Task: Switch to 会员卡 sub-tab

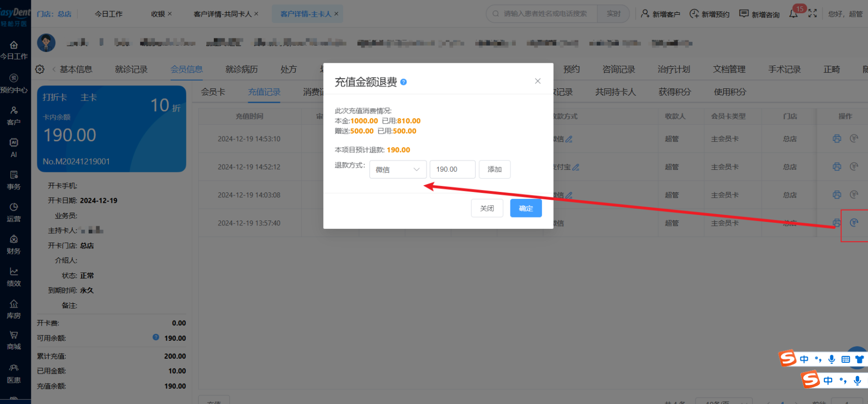Action: pos(213,92)
